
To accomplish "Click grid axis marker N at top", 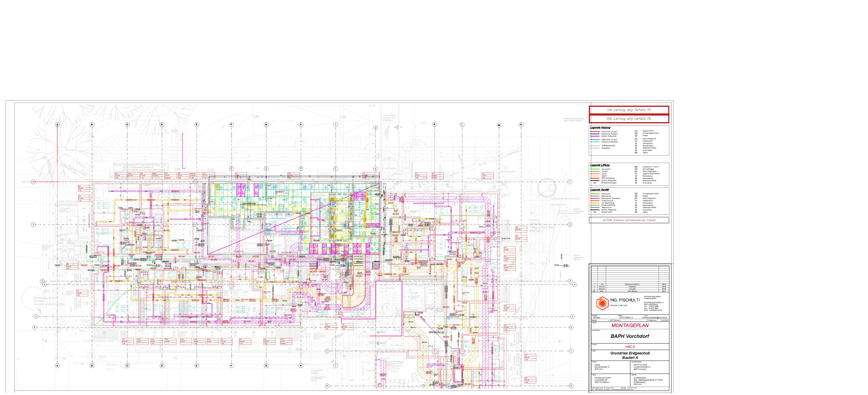I will click(521, 125).
